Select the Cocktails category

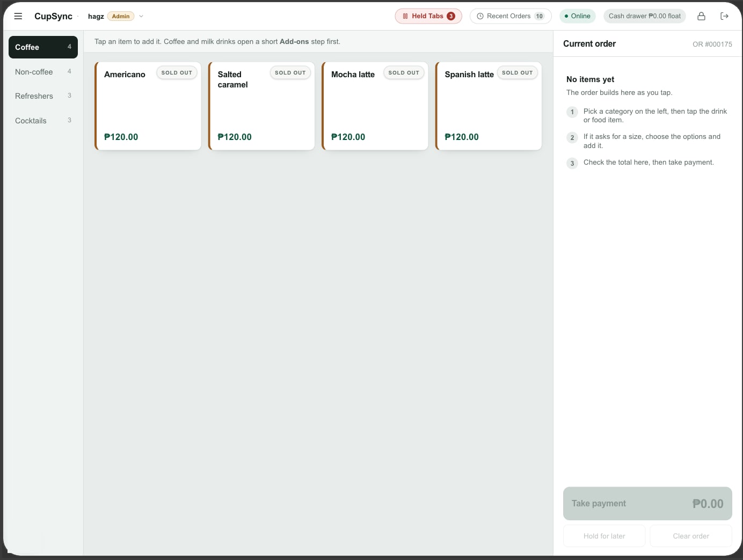(43, 121)
